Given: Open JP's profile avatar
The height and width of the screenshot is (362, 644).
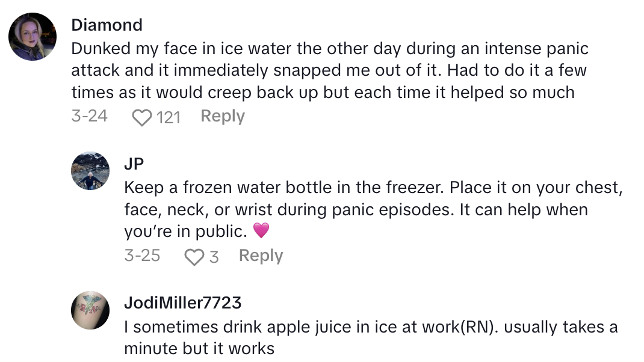Looking at the screenshot, I should coord(90,171).
